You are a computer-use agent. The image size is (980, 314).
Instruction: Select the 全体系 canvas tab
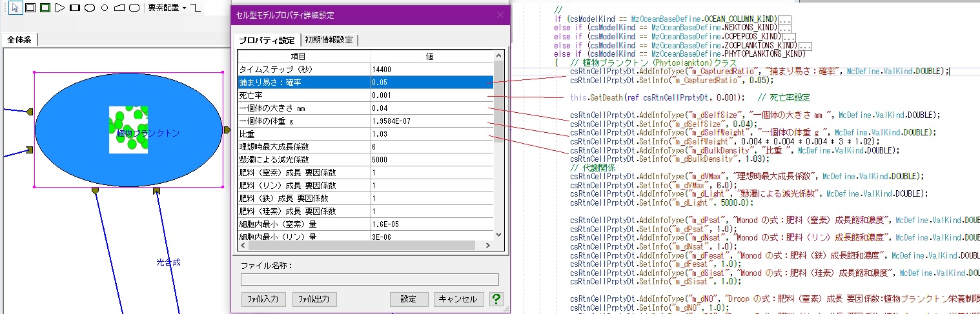point(19,40)
